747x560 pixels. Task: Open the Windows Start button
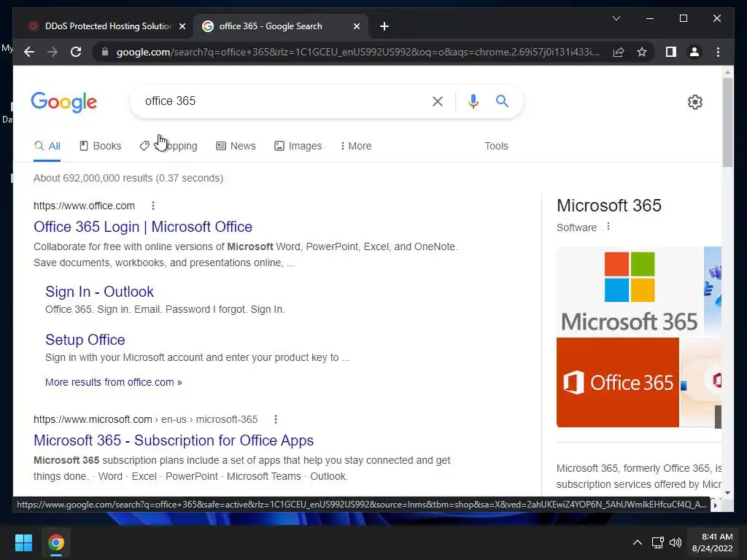click(x=23, y=542)
